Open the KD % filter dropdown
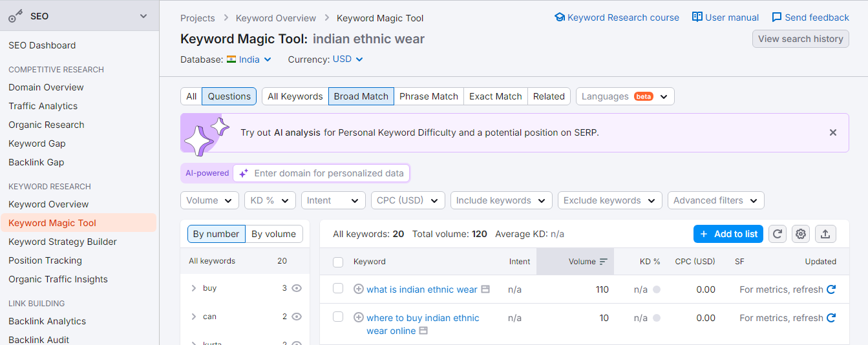 (x=270, y=200)
